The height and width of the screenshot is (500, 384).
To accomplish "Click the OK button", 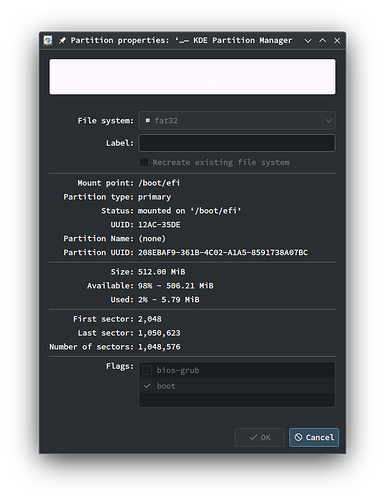I will (x=260, y=437).
